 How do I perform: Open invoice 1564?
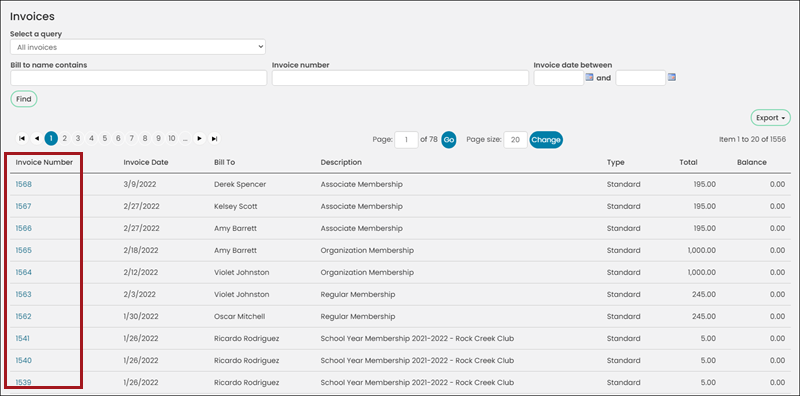23,273
